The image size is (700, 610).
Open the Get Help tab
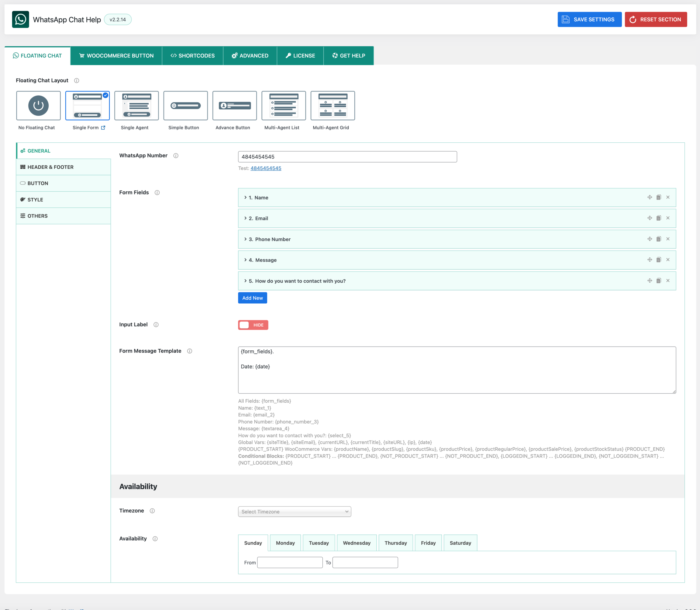tap(349, 55)
